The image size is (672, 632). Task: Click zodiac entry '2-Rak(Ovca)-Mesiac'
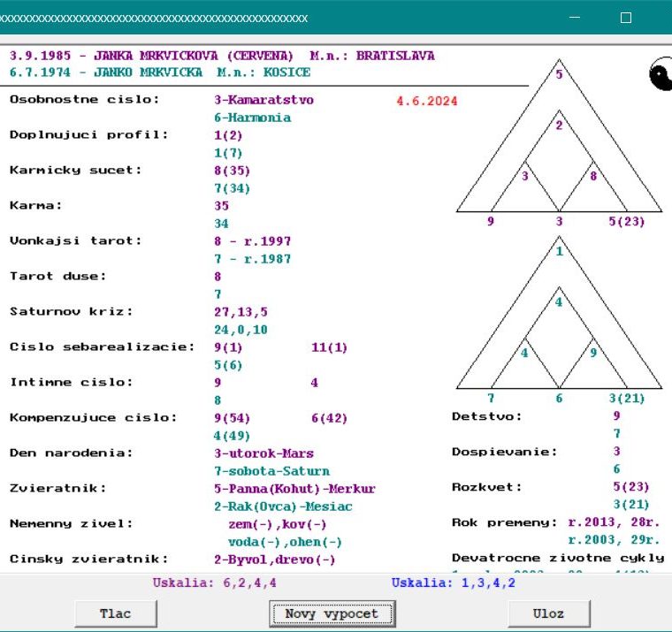point(283,506)
